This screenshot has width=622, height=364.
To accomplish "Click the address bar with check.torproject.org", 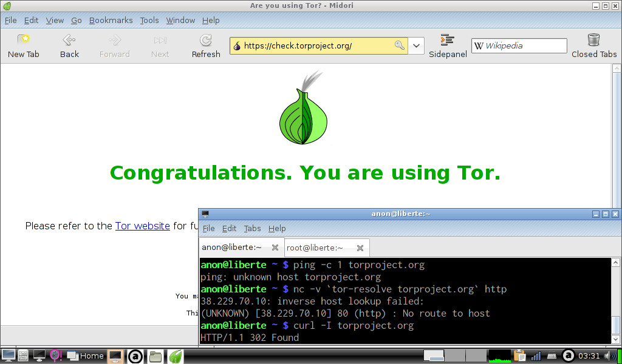I will click(x=318, y=46).
